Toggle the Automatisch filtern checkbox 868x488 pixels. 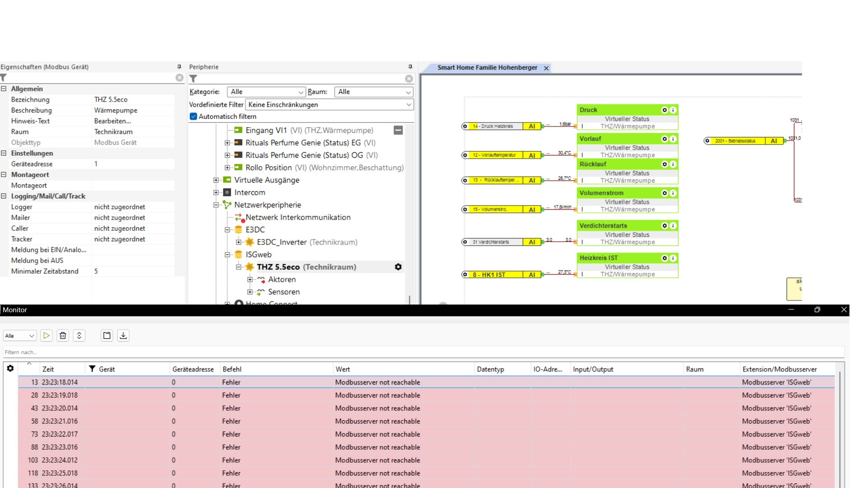click(193, 117)
